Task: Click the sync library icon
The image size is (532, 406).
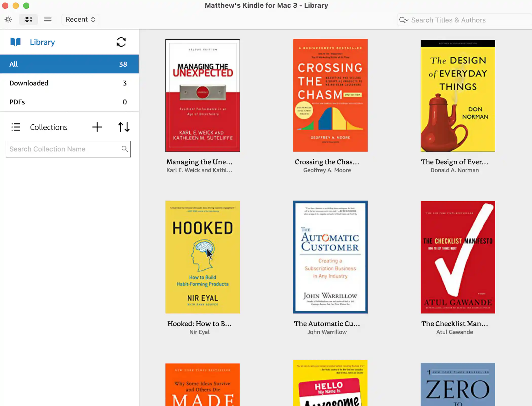Action: coord(121,42)
